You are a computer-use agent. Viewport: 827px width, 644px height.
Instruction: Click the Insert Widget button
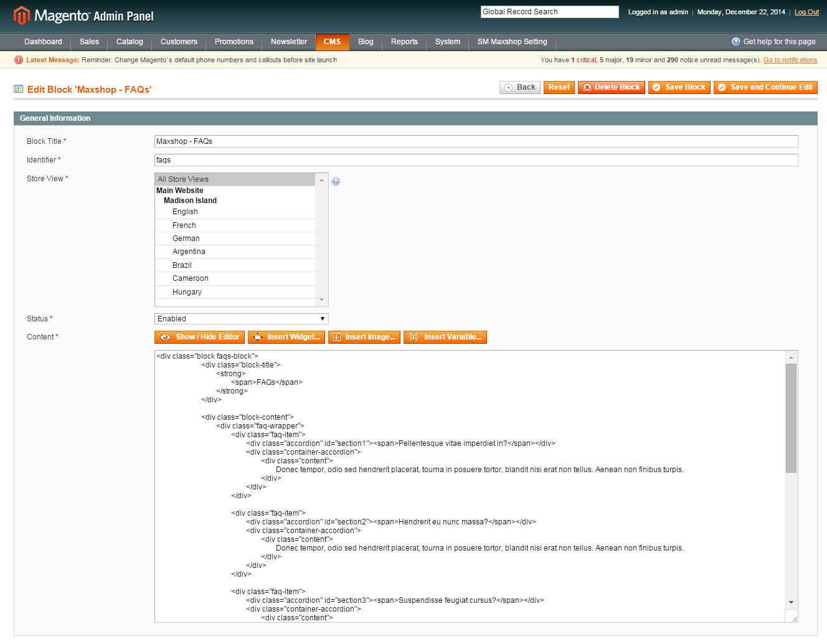click(x=286, y=337)
